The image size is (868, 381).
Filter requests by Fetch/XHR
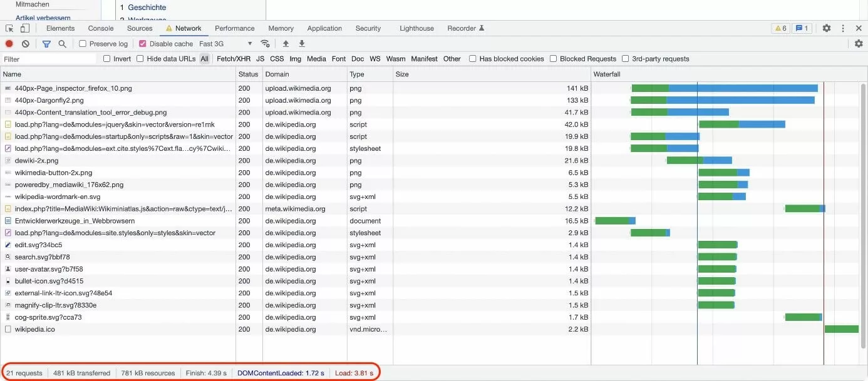(234, 59)
